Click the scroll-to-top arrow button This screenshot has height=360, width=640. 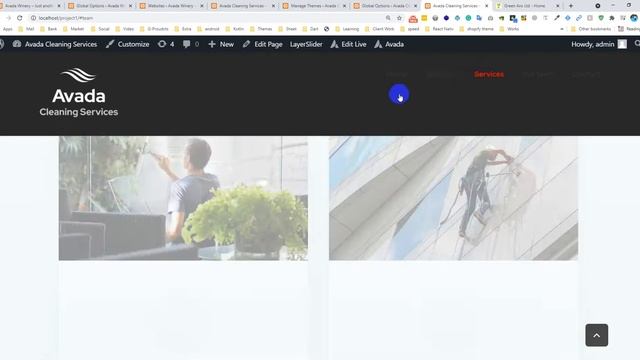pyautogui.click(x=596, y=335)
